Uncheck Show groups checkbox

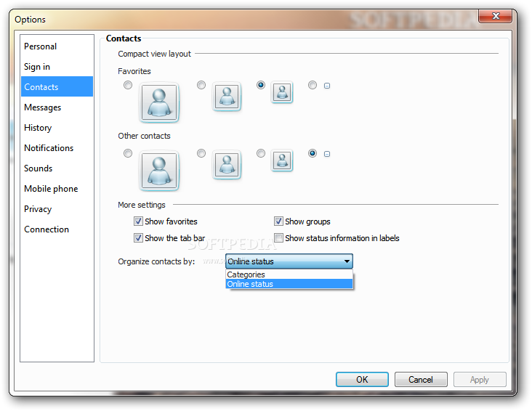coord(278,221)
